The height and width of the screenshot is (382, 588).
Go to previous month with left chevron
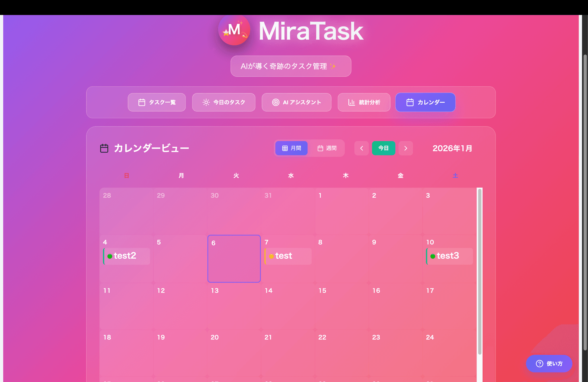[361, 148]
